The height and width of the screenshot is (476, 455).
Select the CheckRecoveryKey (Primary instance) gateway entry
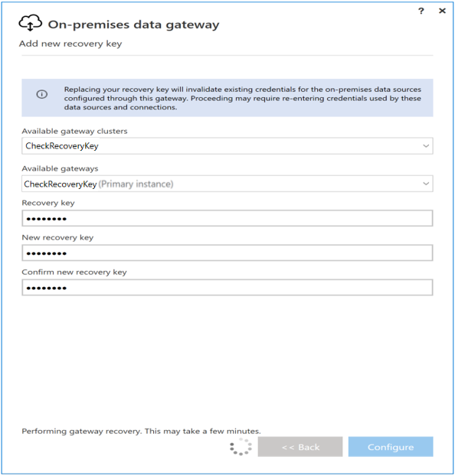(x=99, y=184)
